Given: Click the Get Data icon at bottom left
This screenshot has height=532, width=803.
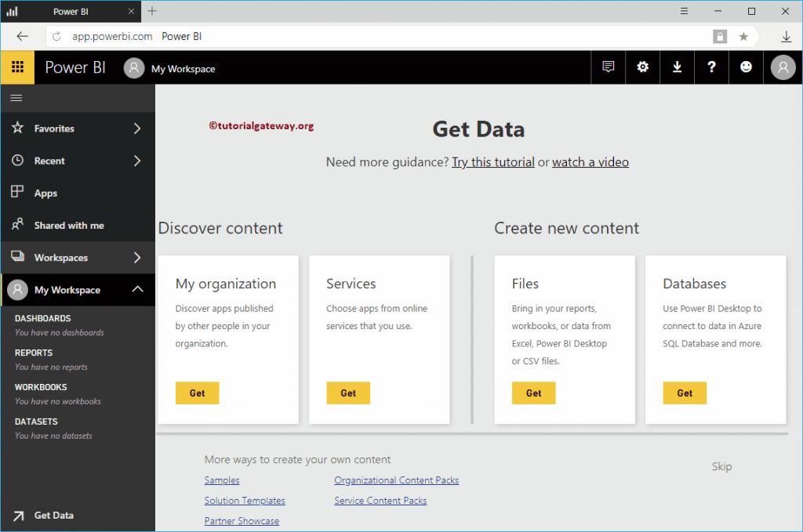Looking at the screenshot, I should [x=19, y=515].
